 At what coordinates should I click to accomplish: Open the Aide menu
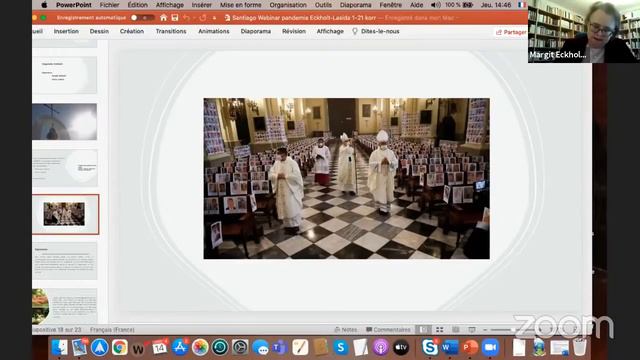[416, 5]
